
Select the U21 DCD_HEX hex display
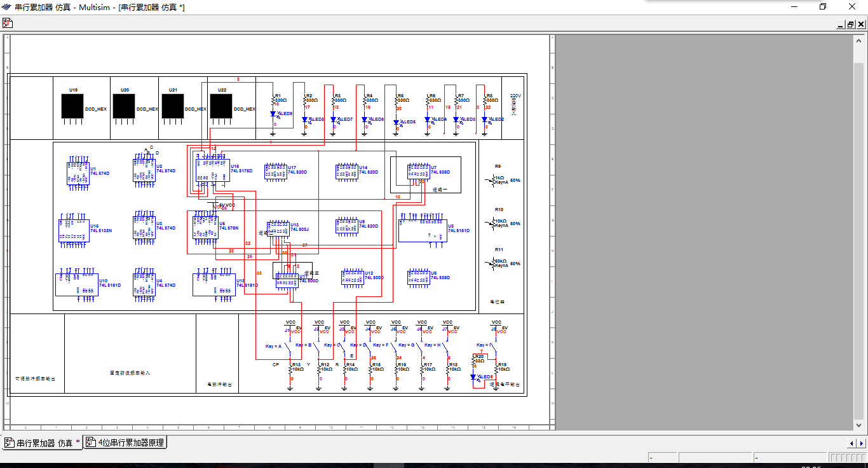click(x=173, y=107)
